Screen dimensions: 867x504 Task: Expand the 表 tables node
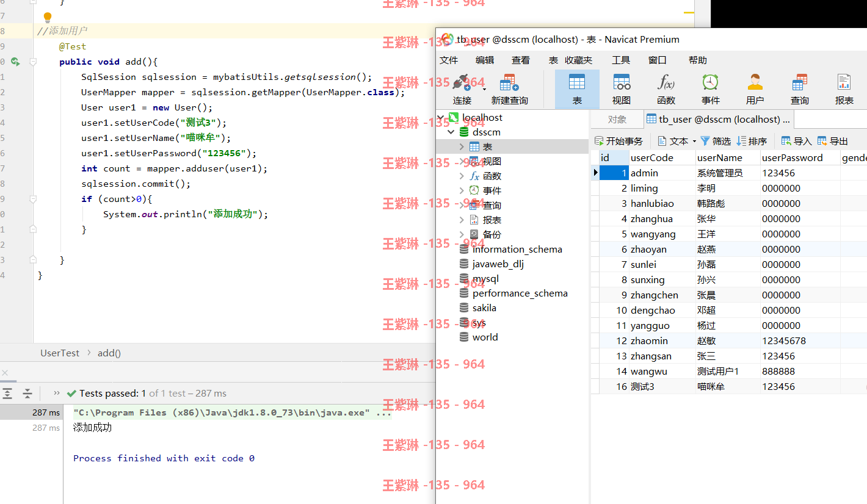pyautogui.click(x=462, y=146)
